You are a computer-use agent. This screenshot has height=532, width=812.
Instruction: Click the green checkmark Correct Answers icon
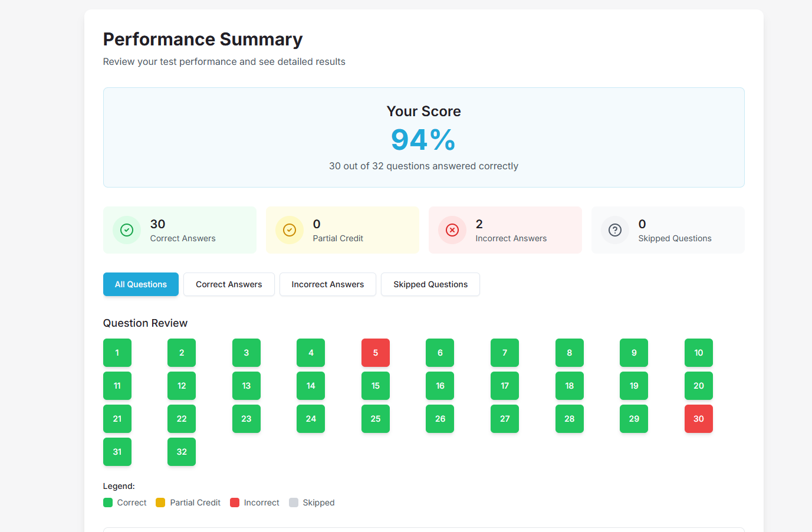pyautogui.click(x=127, y=230)
